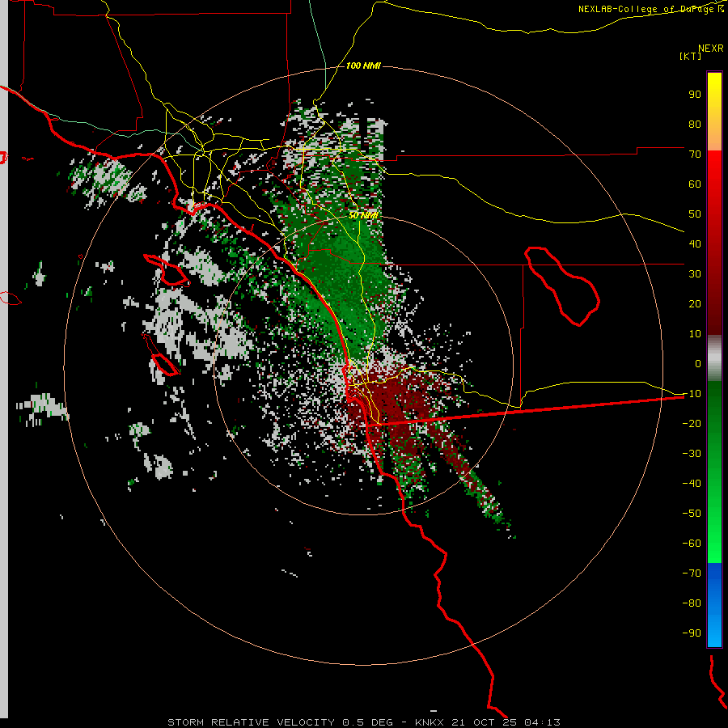Screen dimensions: 728x728
Task: Select the -70 value on the velocity scale
Action: (x=692, y=574)
